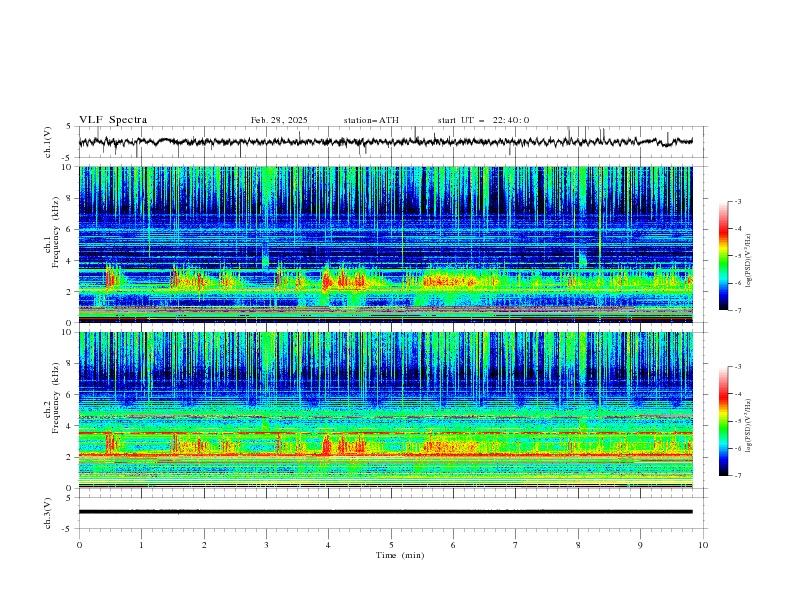Click the "station=ATH" header label
Image resolution: width=792 pixels, height=612 pixels.
(x=371, y=120)
